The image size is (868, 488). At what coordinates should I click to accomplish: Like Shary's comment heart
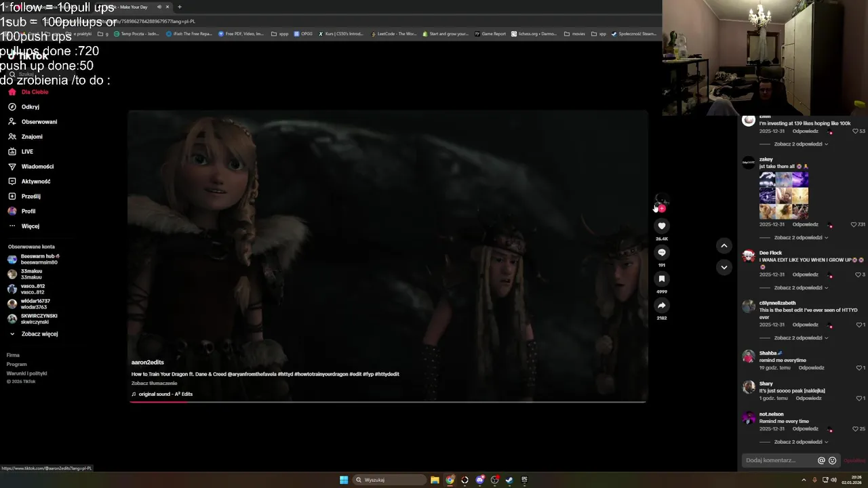tap(859, 399)
